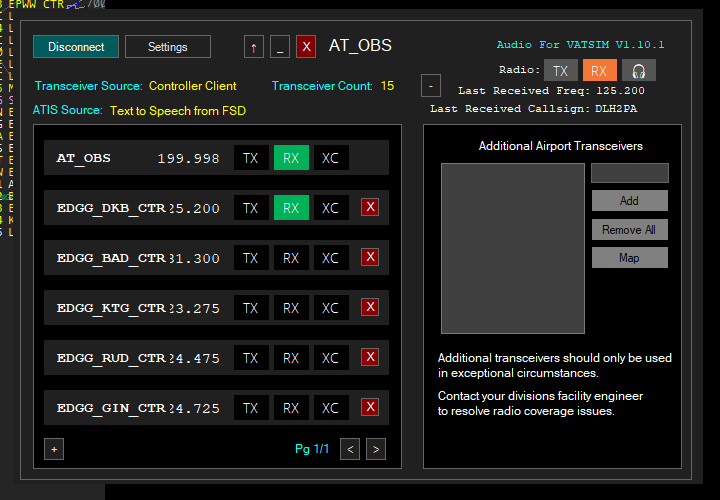720x500 pixels.
Task: Toggle RX on the AT_OBS row
Action: pos(291,158)
